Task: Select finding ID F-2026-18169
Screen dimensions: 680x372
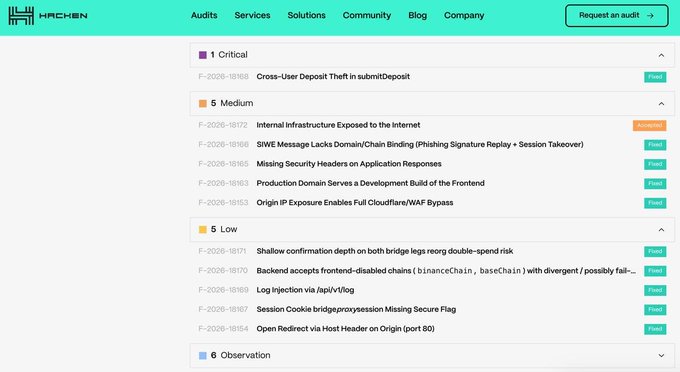Action: coord(223,290)
